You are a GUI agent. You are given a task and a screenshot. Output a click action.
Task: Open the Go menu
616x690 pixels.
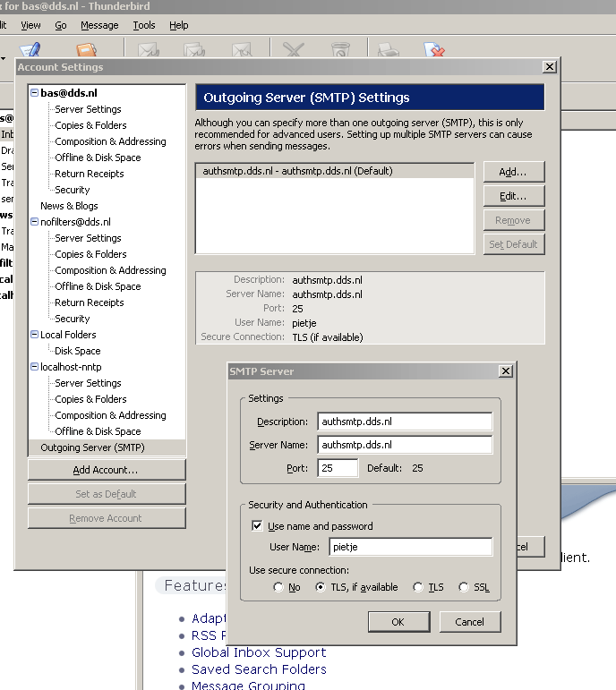(x=61, y=26)
